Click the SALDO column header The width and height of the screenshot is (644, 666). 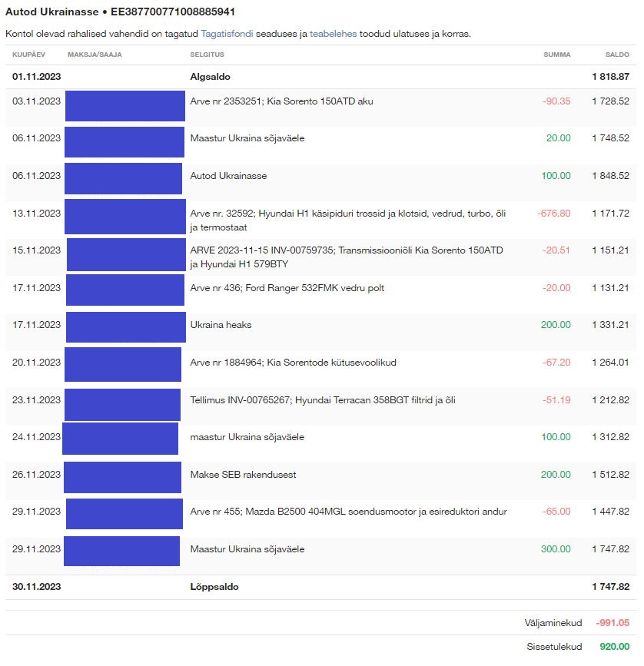click(x=616, y=55)
